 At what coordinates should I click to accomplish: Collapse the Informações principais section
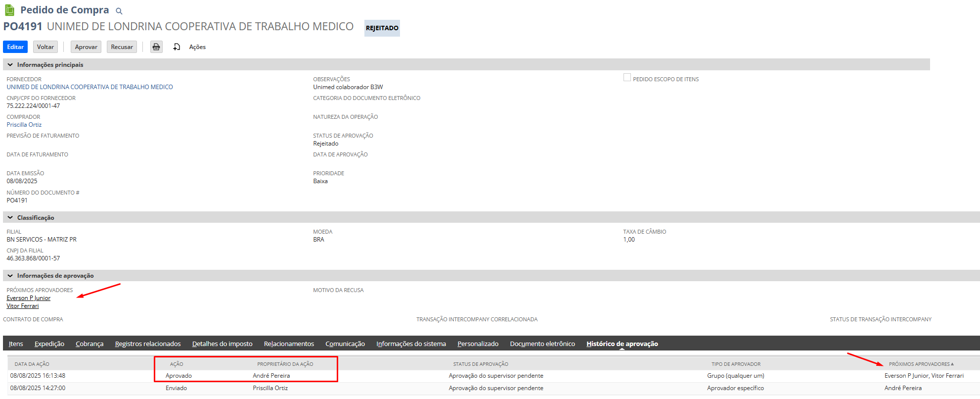pos(10,65)
